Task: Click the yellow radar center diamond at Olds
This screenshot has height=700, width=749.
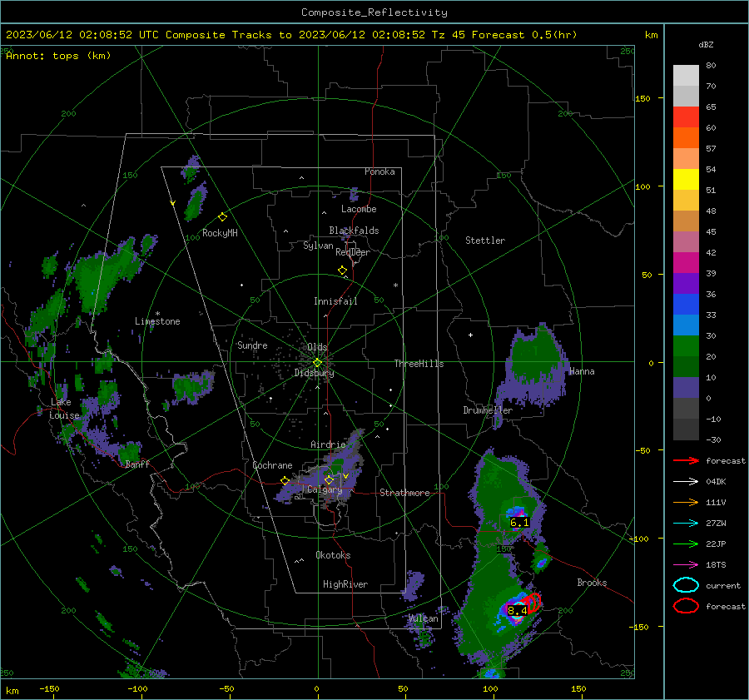Action: click(317, 363)
